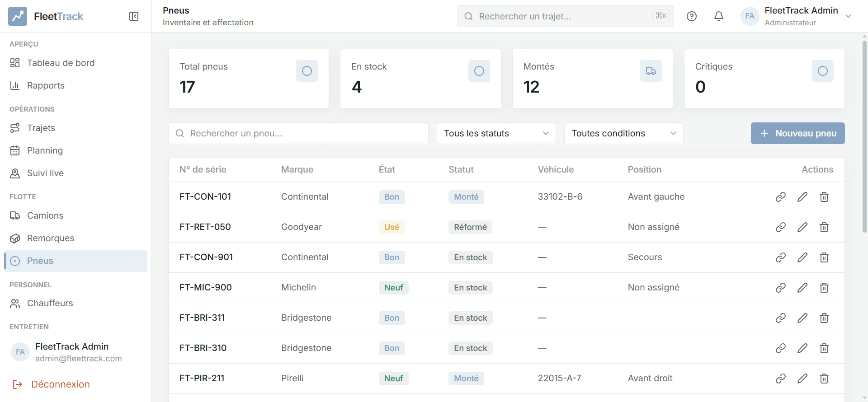Click link icon for FT-PIR-211
The image size is (868, 402).
pos(781,379)
